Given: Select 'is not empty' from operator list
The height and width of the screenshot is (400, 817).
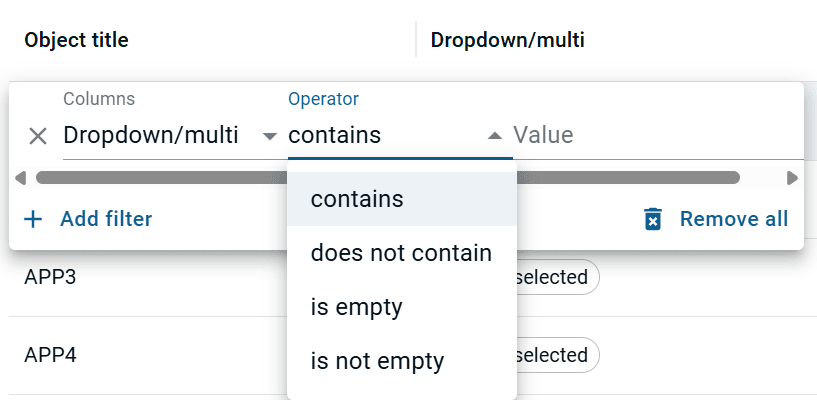Looking at the screenshot, I should click(402, 361).
